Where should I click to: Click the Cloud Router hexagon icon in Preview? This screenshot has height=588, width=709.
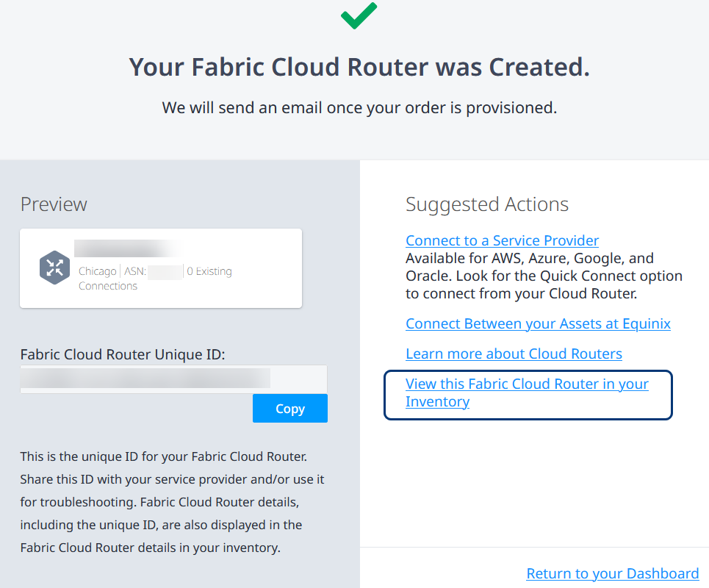[54, 268]
